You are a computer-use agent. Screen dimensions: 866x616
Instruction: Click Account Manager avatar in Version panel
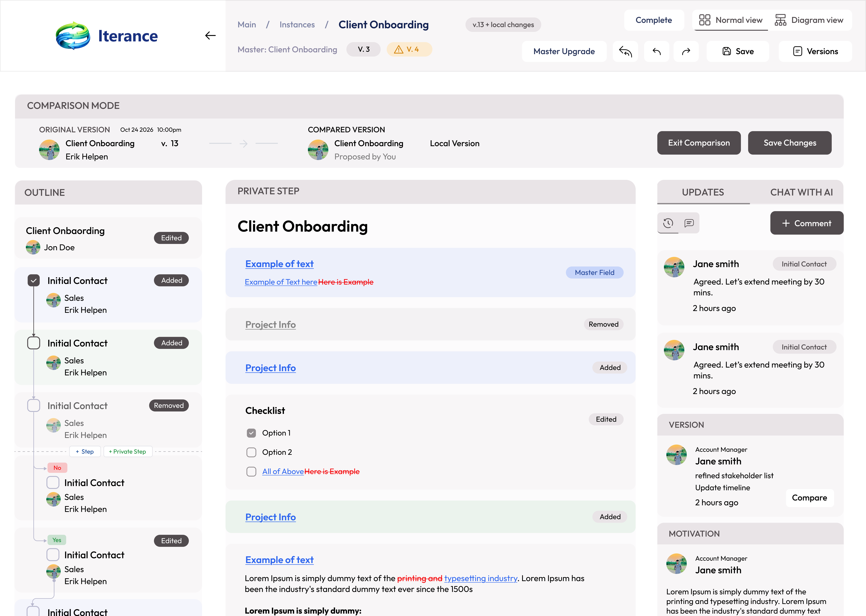pos(676,455)
